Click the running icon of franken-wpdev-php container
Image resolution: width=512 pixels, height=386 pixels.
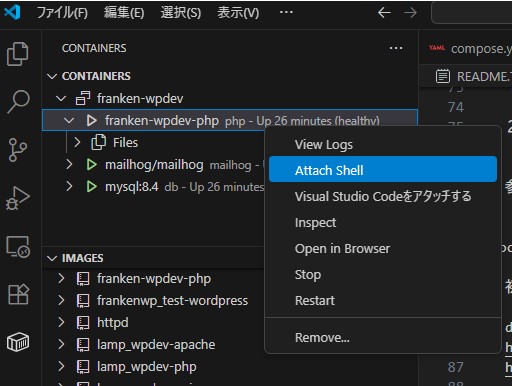[91, 120]
